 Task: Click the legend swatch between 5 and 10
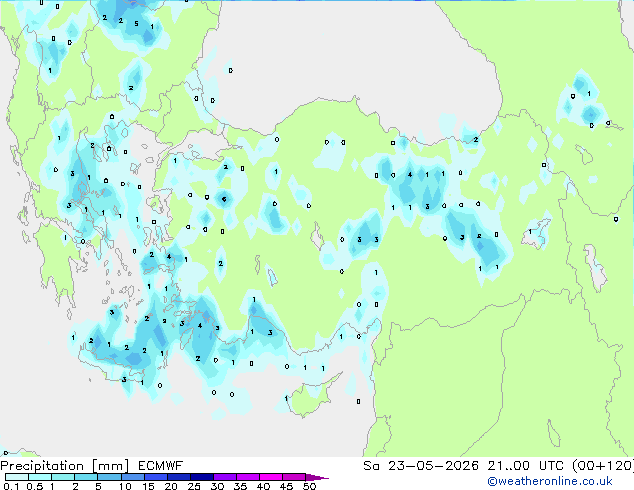click(109, 477)
